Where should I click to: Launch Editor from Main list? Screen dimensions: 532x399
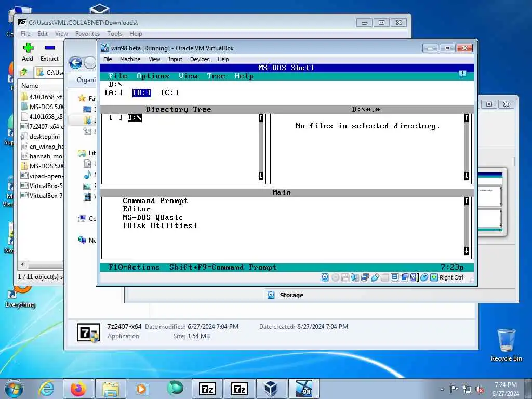click(137, 209)
